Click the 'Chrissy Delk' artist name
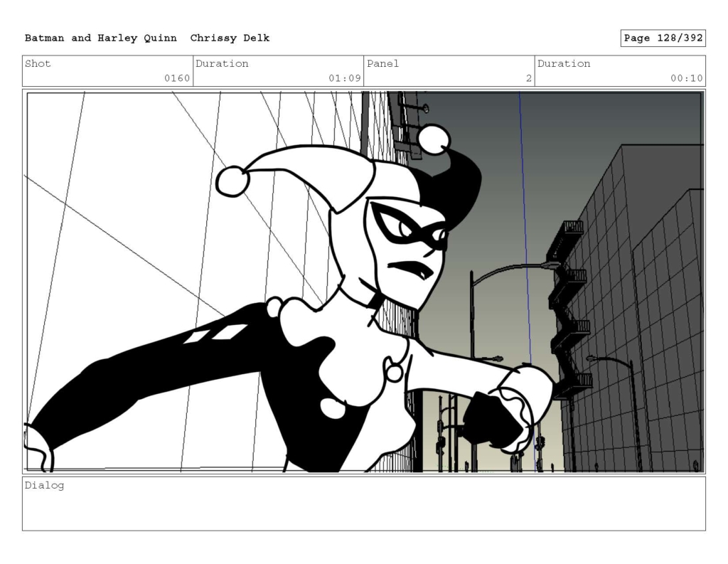Screen dimensions: 728x564 pyautogui.click(x=230, y=38)
